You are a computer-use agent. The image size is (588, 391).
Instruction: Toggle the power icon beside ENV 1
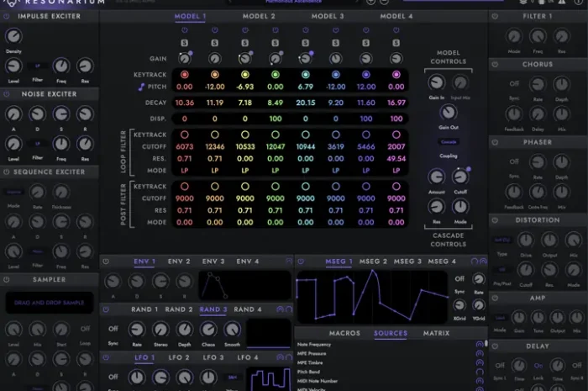(x=106, y=262)
